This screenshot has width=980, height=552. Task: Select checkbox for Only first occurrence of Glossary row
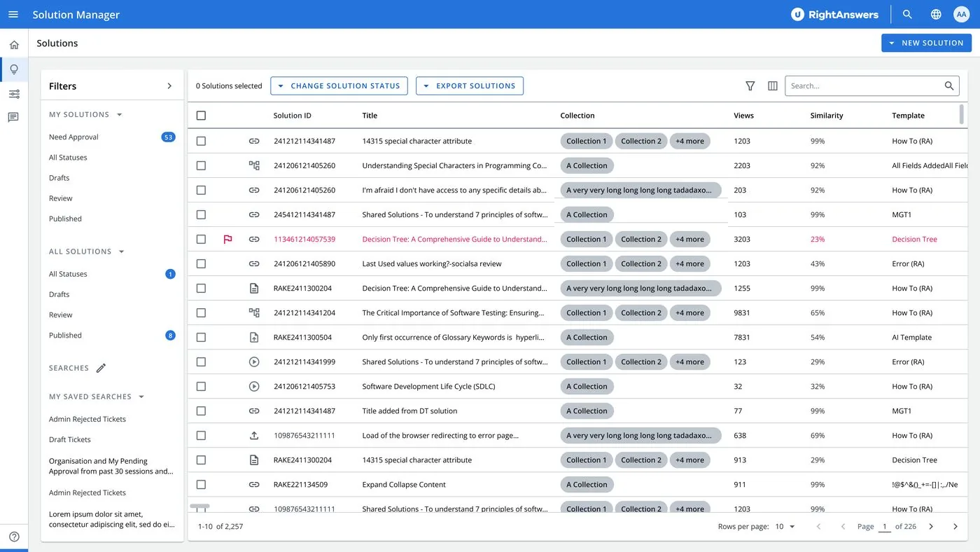point(201,337)
